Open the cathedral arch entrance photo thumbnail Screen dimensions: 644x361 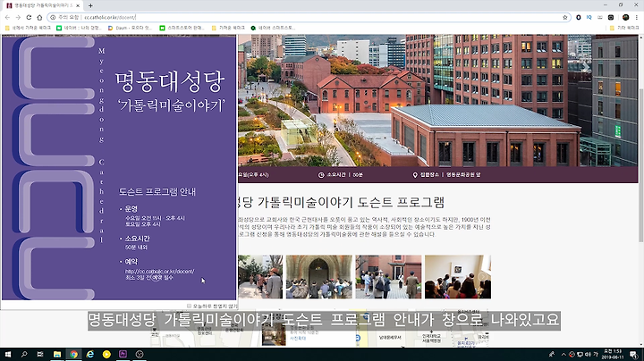click(x=319, y=277)
